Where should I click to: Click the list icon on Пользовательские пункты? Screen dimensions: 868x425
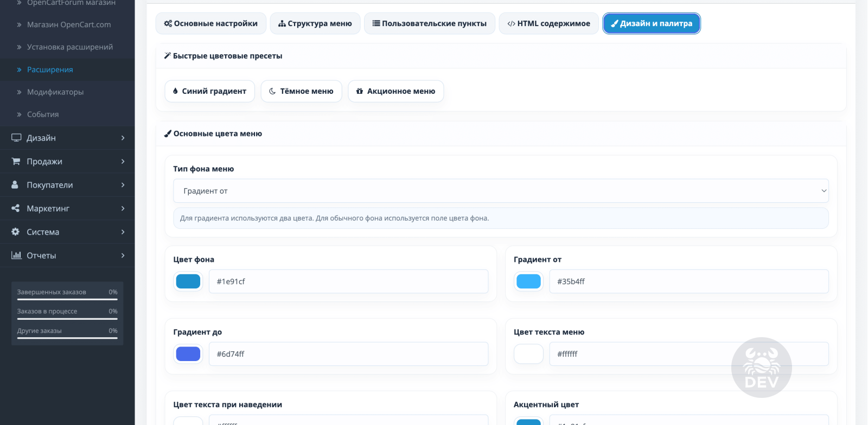[376, 23]
